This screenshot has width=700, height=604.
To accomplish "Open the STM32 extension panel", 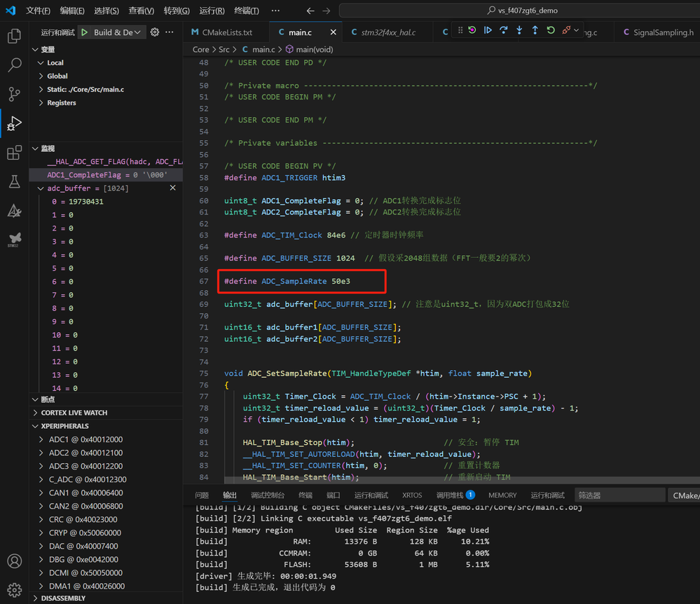I will tap(14, 240).
